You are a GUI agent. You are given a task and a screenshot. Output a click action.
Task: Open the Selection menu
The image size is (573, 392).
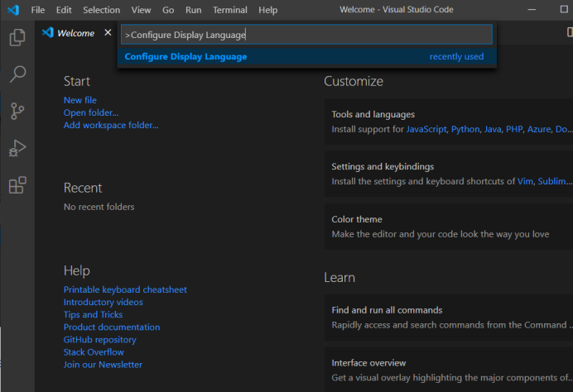[102, 10]
